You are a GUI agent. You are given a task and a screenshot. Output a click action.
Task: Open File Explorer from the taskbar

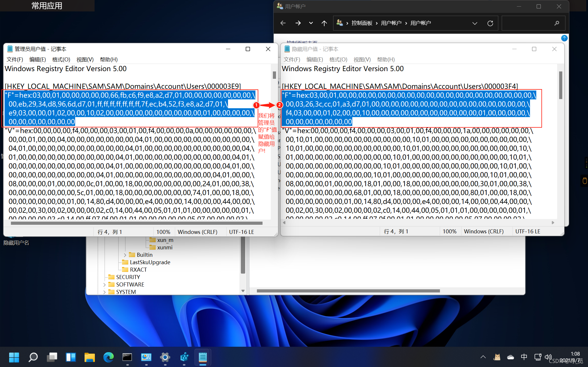pos(89,357)
